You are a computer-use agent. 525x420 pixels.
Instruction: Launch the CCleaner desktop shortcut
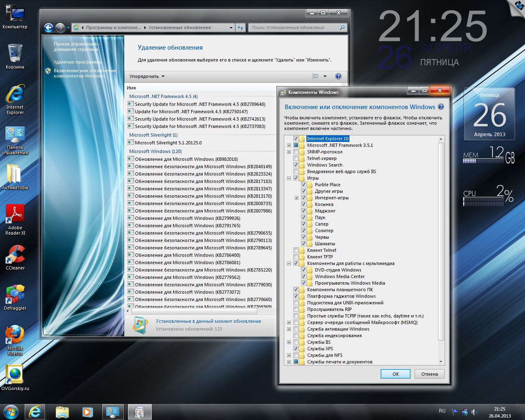[x=15, y=258]
